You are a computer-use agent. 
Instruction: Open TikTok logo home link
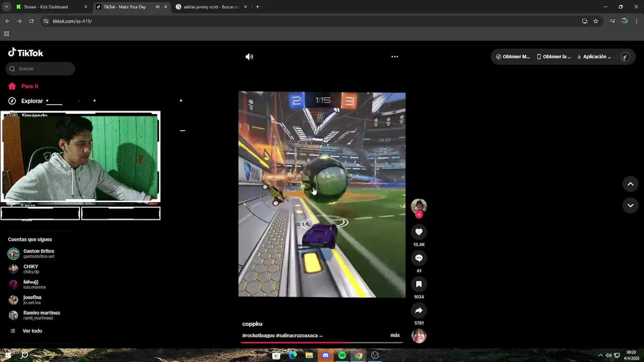click(x=26, y=53)
